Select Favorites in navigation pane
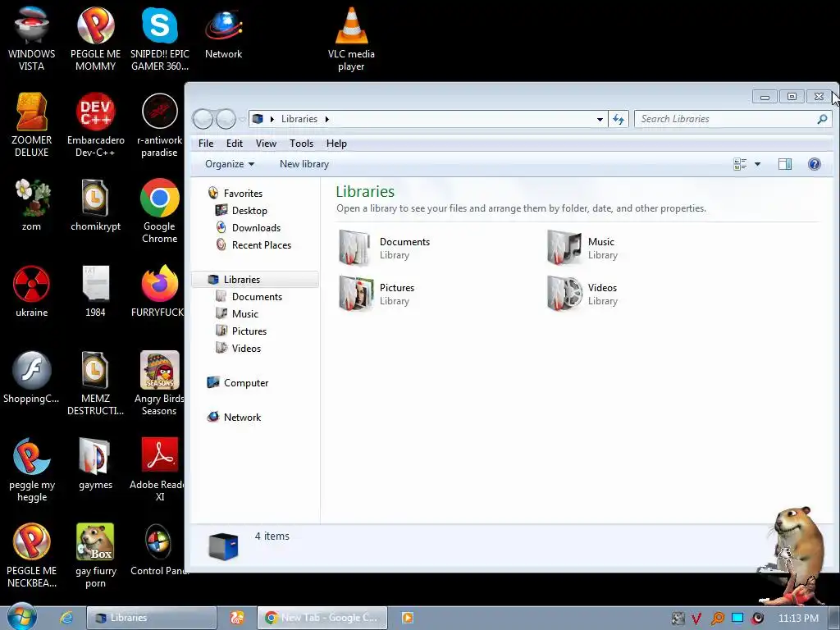This screenshot has width=840, height=630. click(x=243, y=194)
